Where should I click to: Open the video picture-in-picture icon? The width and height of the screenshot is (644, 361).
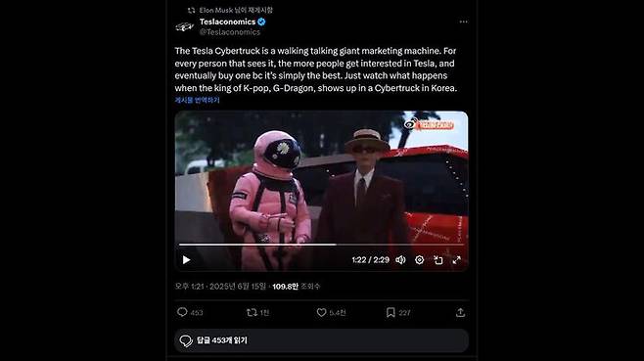438,260
